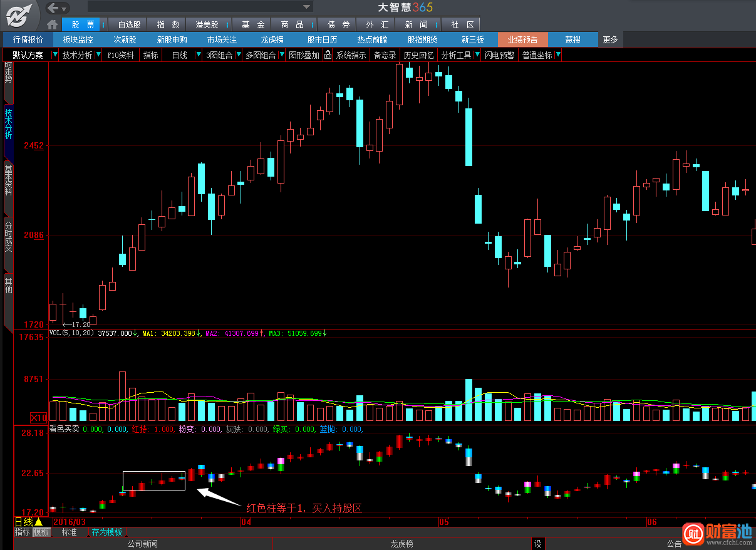Expand the 日线 period dropdown arrow
The height and width of the screenshot is (550, 756).
click(x=199, y=55)
